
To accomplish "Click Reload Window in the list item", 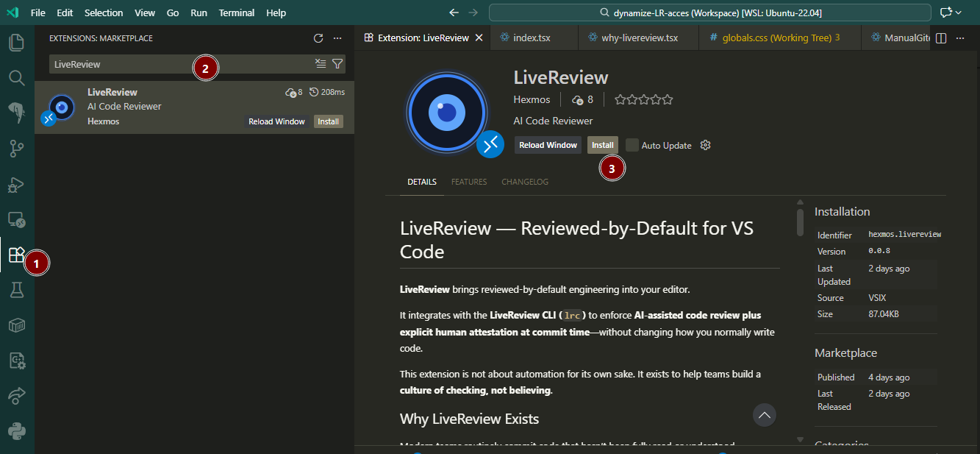I will pyautogui.click(x=276, y=121).
